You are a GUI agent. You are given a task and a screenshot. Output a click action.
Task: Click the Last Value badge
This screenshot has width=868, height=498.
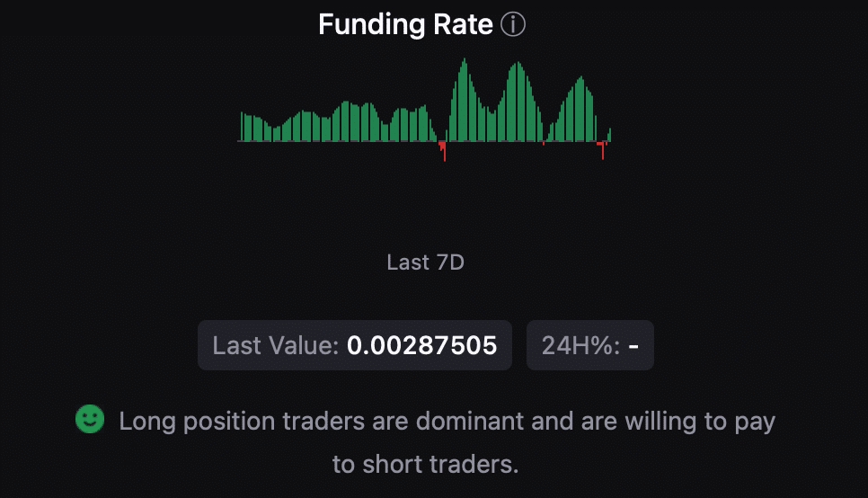pos(354,345)
